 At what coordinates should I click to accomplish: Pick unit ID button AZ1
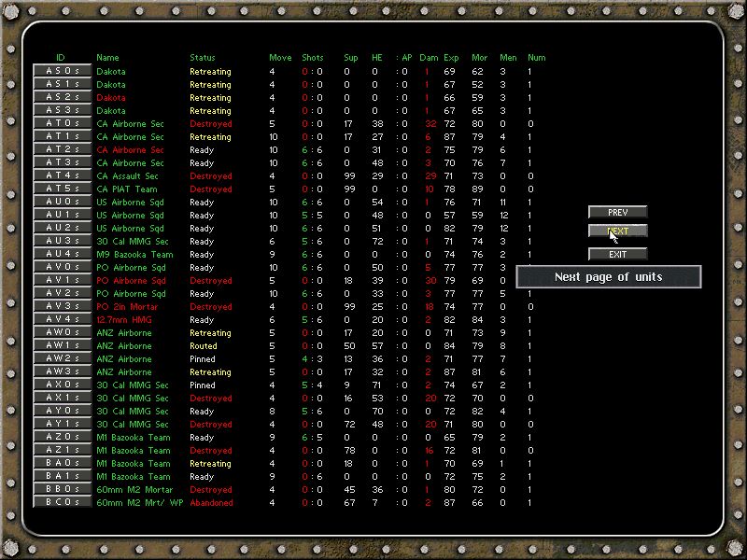[62, 450]
